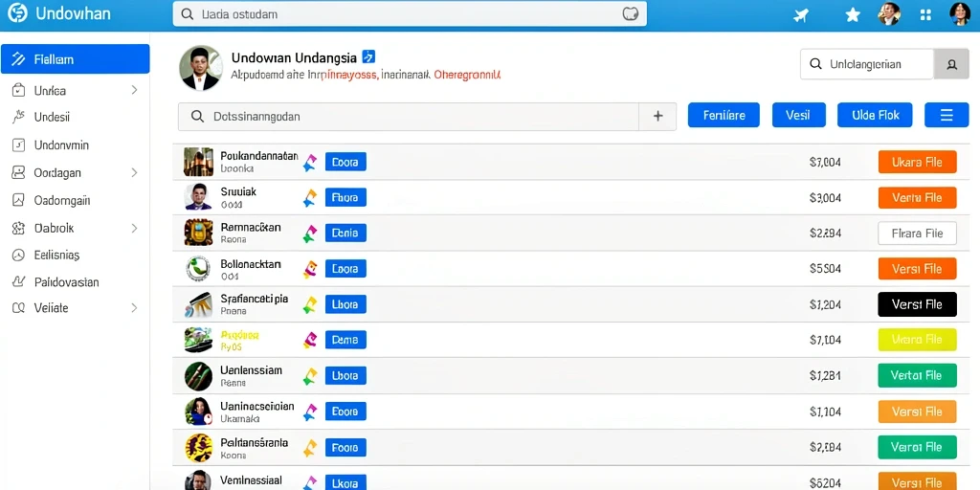Click the Ulde Flok button
Image resolution: width=980 pixels, height=490 pixels.
click(x=875, y=115)
